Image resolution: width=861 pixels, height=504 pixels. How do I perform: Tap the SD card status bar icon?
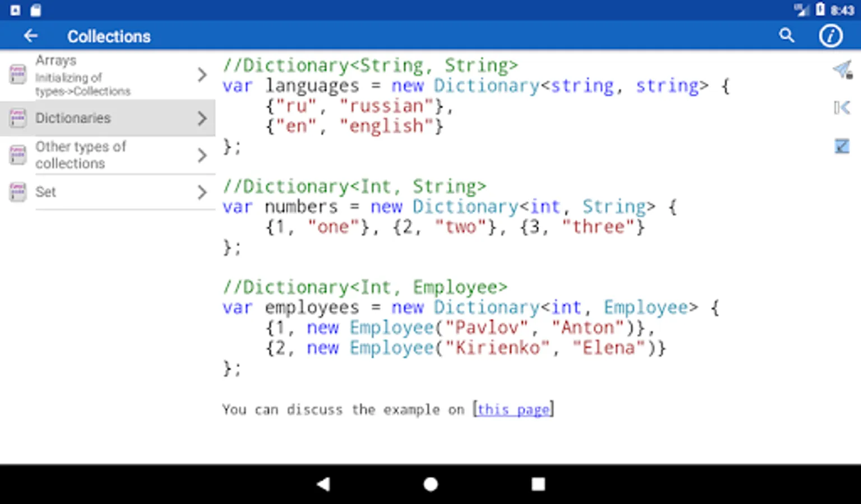(x=35, y=10)
